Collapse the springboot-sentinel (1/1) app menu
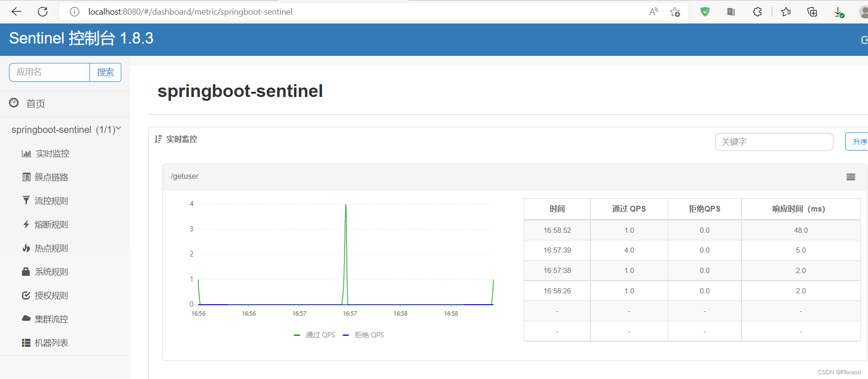 point(65,130)
